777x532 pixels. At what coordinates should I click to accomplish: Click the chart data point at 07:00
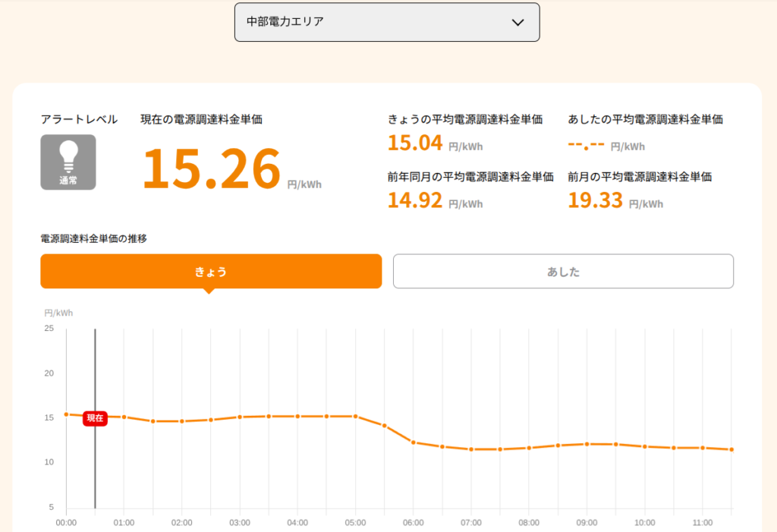click(471, 449)
